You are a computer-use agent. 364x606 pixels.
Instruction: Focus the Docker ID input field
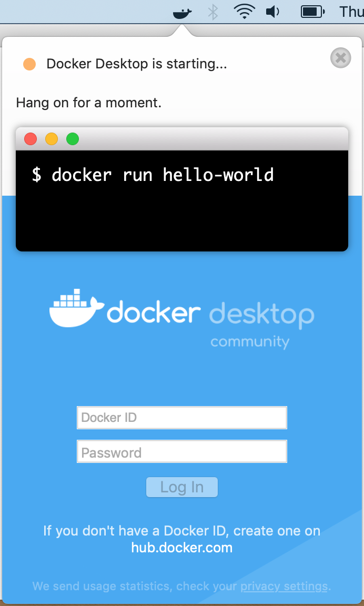(x=182, y=417)
